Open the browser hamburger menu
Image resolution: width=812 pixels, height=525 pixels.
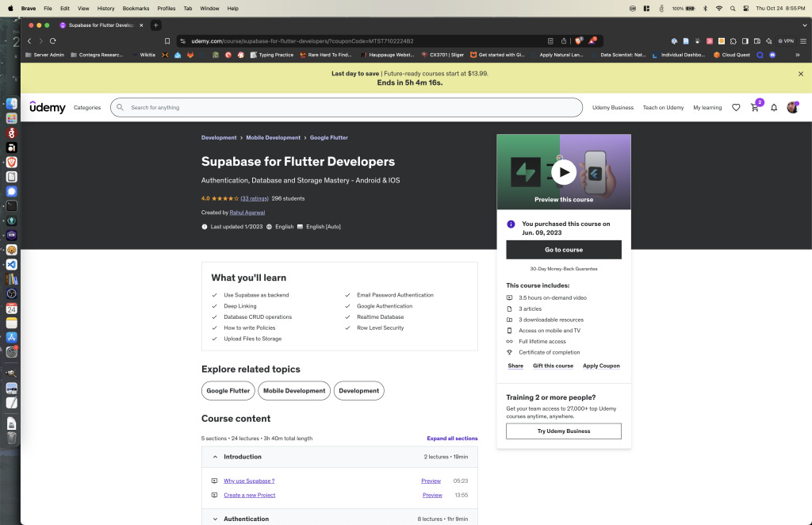pyautogui.click(x=803, y=41)
